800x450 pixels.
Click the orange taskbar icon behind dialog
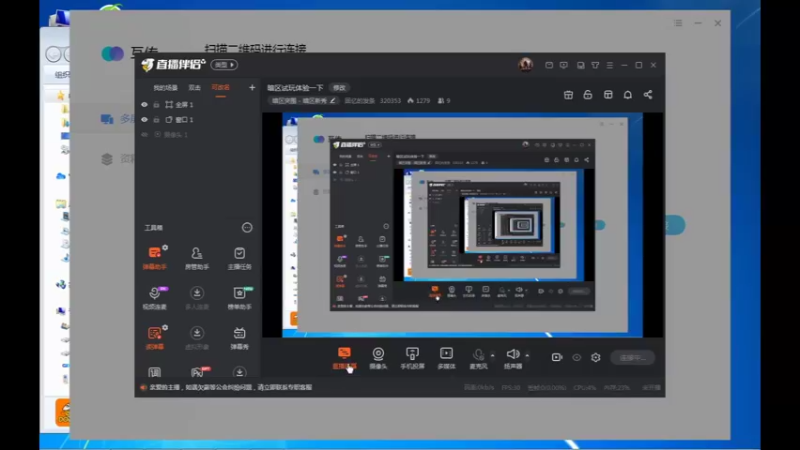[63, 412]
